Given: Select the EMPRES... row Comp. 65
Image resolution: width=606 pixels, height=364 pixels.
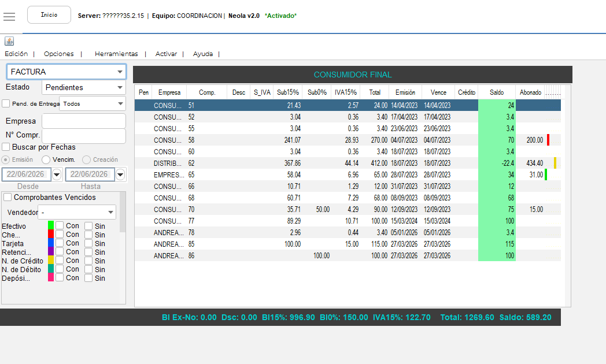Looking at the screenshot, I should pyautogui.click(x=348, y=175).
